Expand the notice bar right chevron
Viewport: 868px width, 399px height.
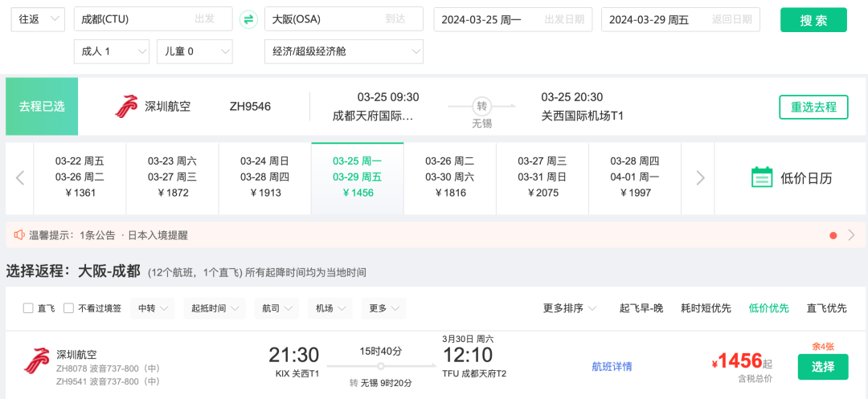click(x=851, y=235)
